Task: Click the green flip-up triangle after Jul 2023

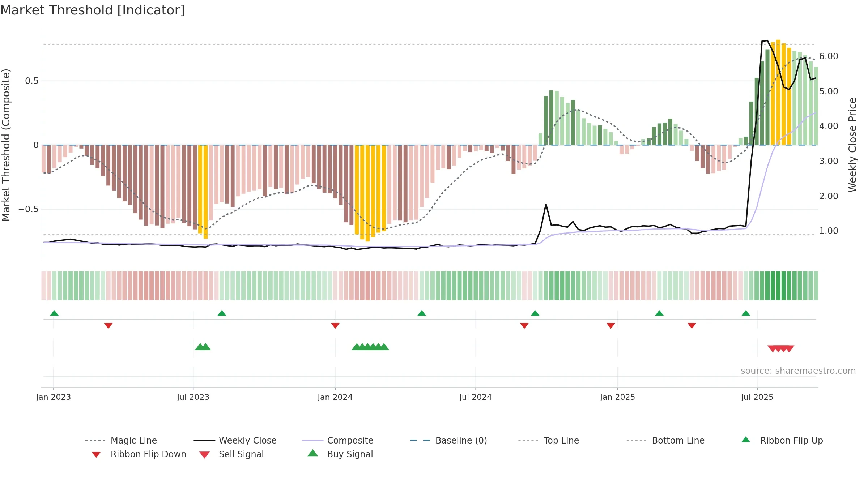Action: tap(222, 313)
